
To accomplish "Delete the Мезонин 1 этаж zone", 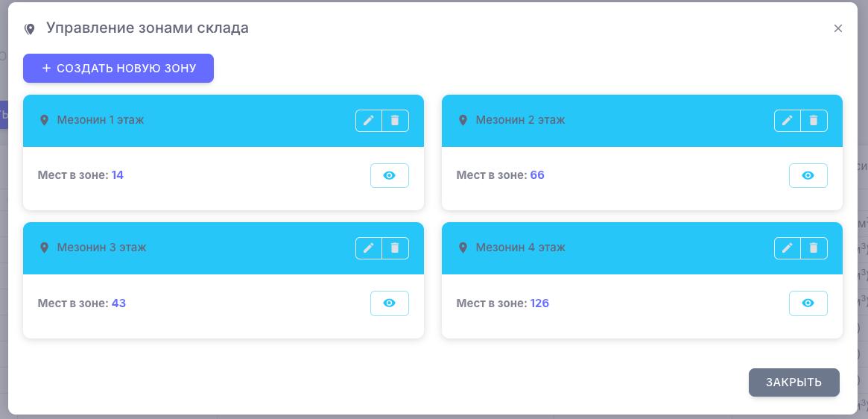I will pyautogui.click(x=396, y=121).
